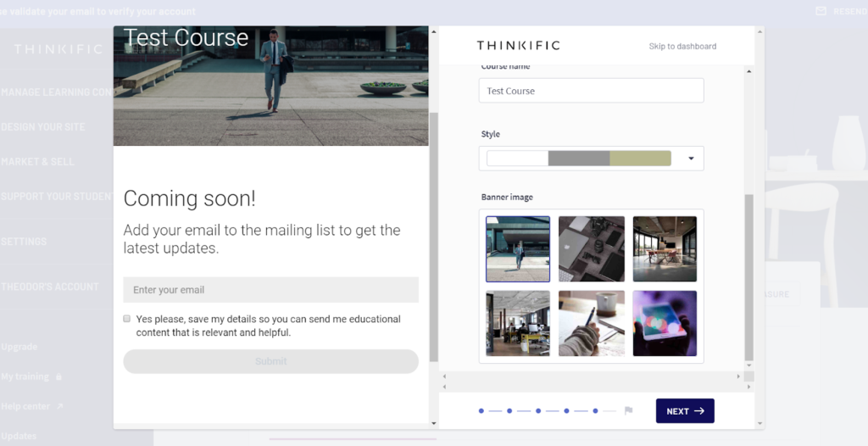Image resolution: width=868 pixels, height=446 pixels.
Task: Click the lock icon next to My training
Action: tap(58, 376)
